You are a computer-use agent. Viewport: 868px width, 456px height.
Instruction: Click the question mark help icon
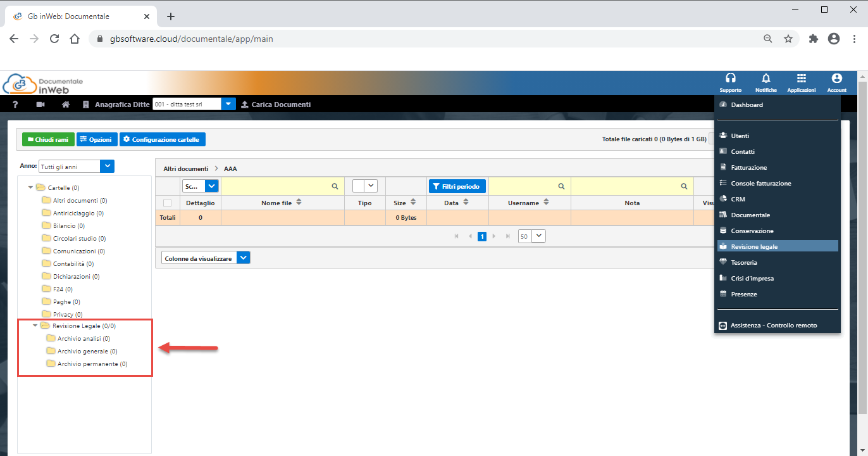pyautogui.click(x=15, y=104)
